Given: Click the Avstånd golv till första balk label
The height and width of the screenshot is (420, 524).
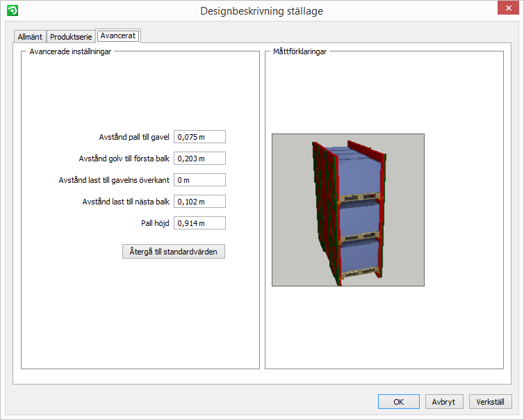Looking at the screenshot, I should pos(124,159).
